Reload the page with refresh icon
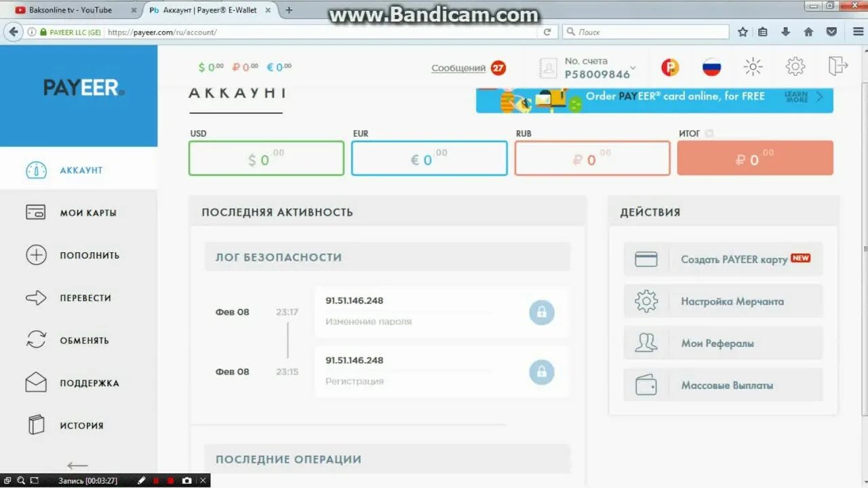Image resolution: width=868 pixels, height=488 pixels. pos(547,32)
